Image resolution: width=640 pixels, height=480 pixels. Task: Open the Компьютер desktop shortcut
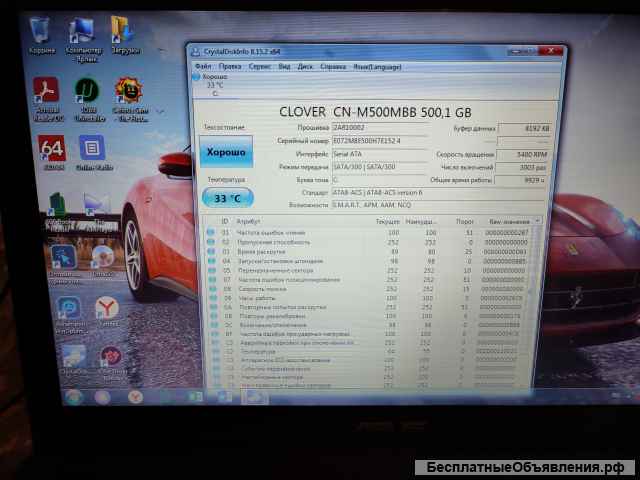pyautogui.click(x=83, y=32)
